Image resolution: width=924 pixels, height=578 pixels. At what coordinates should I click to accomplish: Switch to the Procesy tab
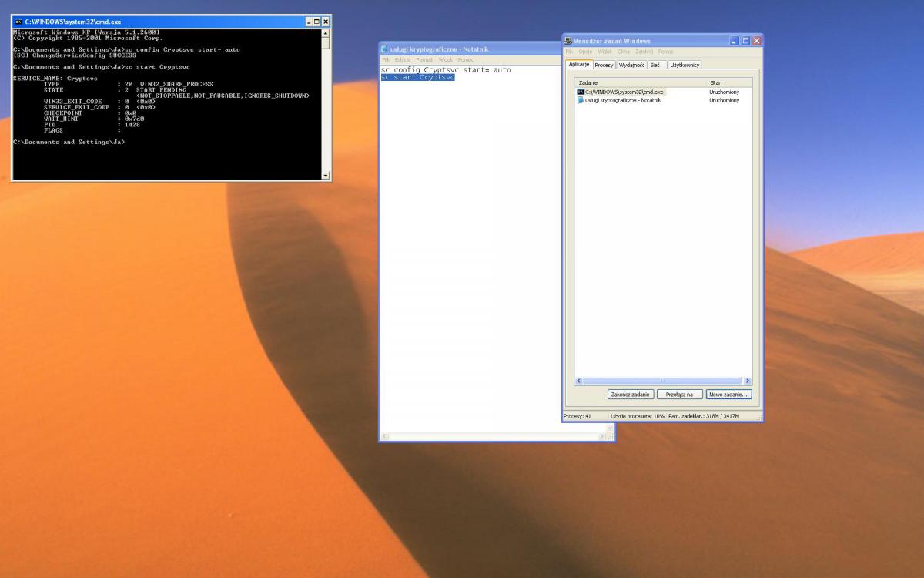coord(604,65)
